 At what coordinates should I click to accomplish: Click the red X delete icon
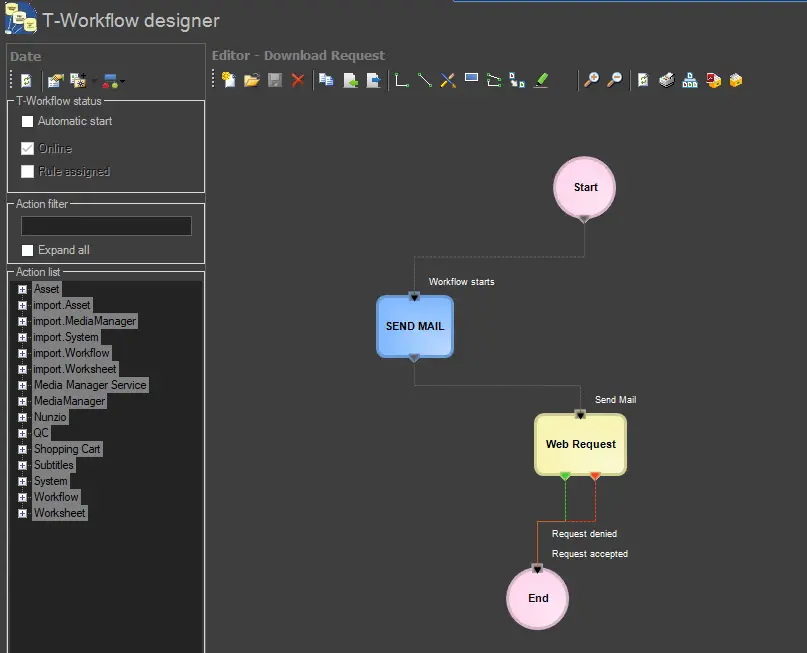pos(297,80)
